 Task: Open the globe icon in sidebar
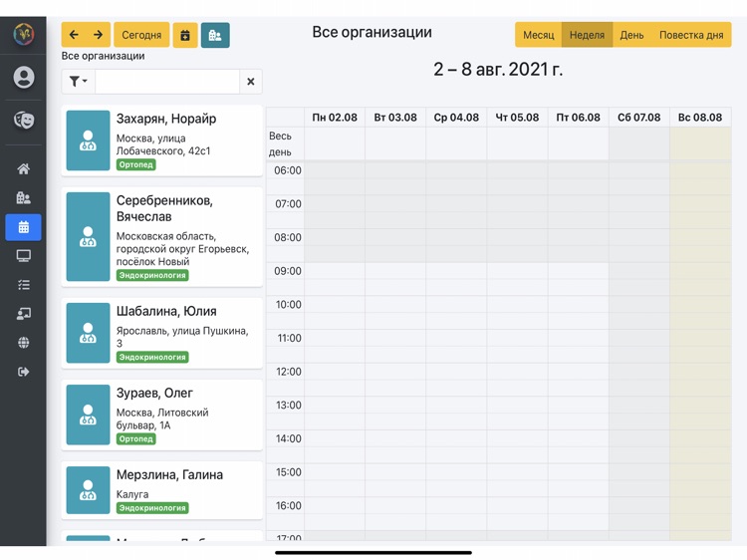[23, 343]
